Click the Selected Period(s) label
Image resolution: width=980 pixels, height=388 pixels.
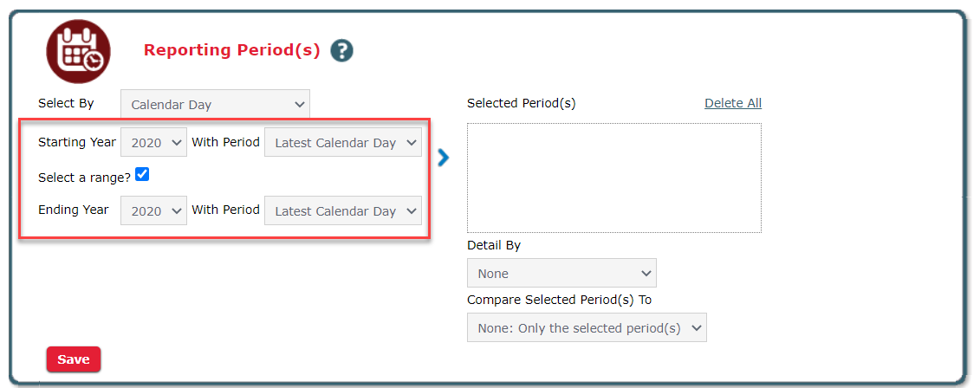tap(521, 103)
